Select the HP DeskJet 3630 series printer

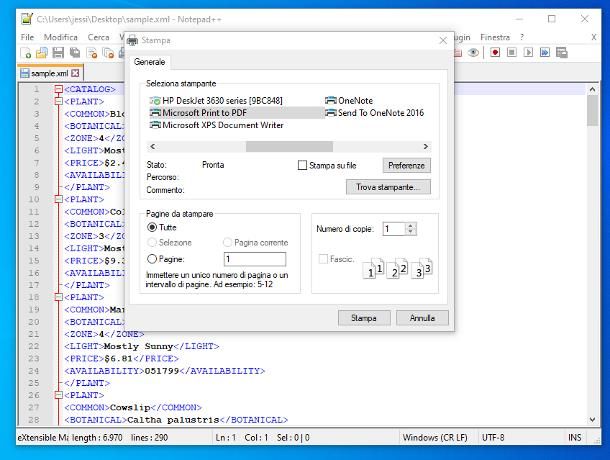point(216,100)
